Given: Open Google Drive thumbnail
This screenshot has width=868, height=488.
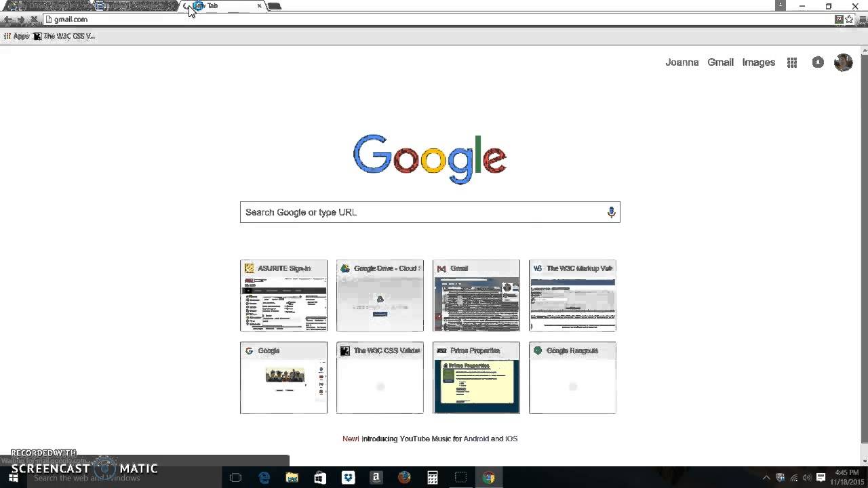Looking at the screenshot, I should click(x=380, y=296).
